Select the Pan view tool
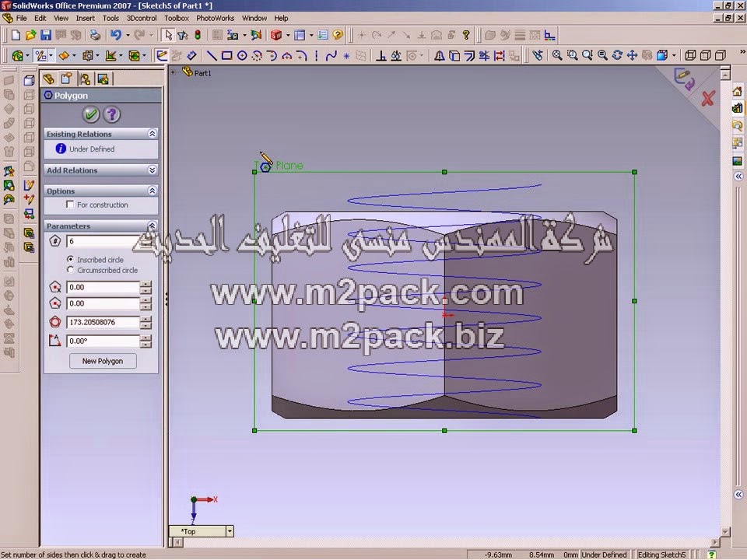This screenshot has width=747, height=560. pos(632,56)
